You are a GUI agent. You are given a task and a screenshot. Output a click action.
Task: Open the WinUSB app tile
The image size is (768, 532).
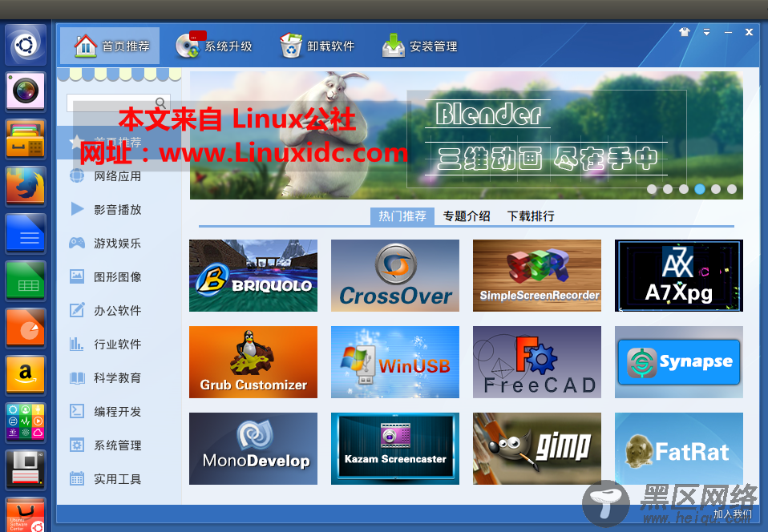[395, 362]
